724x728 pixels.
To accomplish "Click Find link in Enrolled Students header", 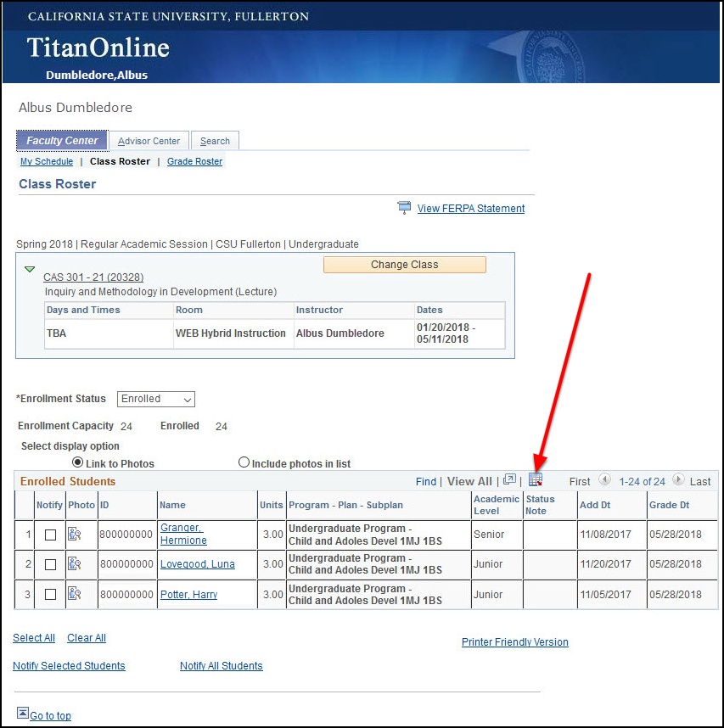I will coord(426,481).
